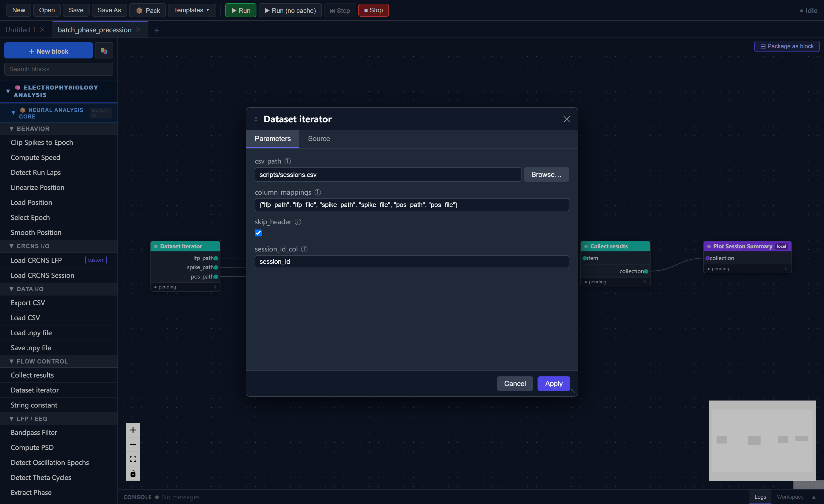Click the info icon next to session_id_col
This screenshot has height=504, width=824.
tap(304, 249)
